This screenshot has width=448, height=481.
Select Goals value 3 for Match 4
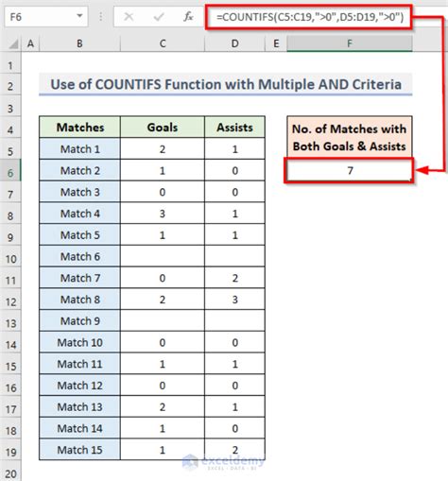click(163, 214)
